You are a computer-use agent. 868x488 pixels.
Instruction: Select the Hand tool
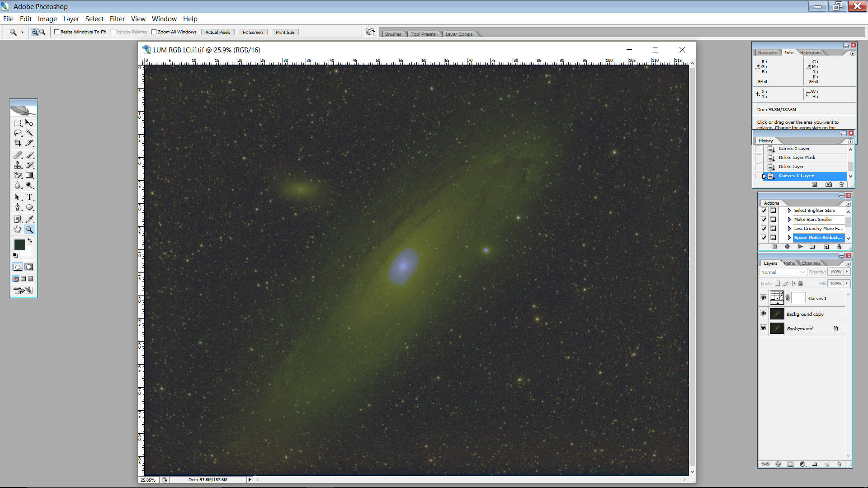18,230
